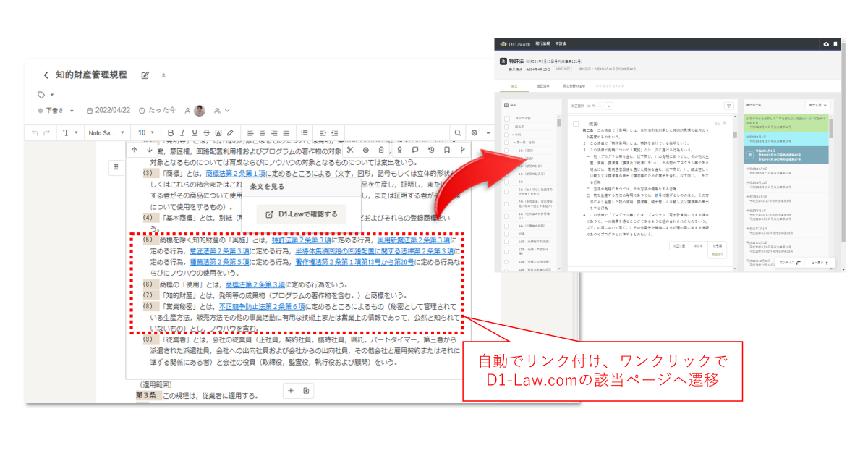
Task: Check すべて選択 in D1-Law table of contents
Action: pyautogui.click(x=506, y=117)
